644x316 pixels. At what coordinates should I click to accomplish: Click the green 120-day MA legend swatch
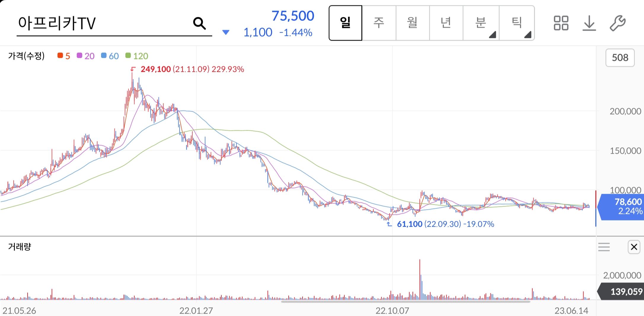coord(128,55)
